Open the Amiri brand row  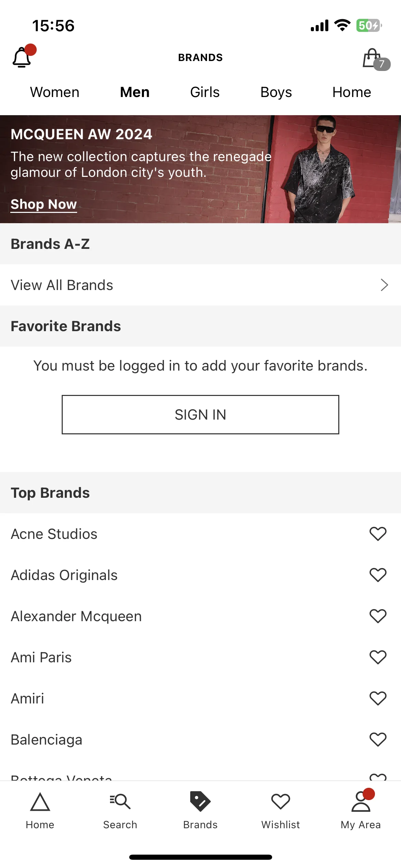[200, 698]
